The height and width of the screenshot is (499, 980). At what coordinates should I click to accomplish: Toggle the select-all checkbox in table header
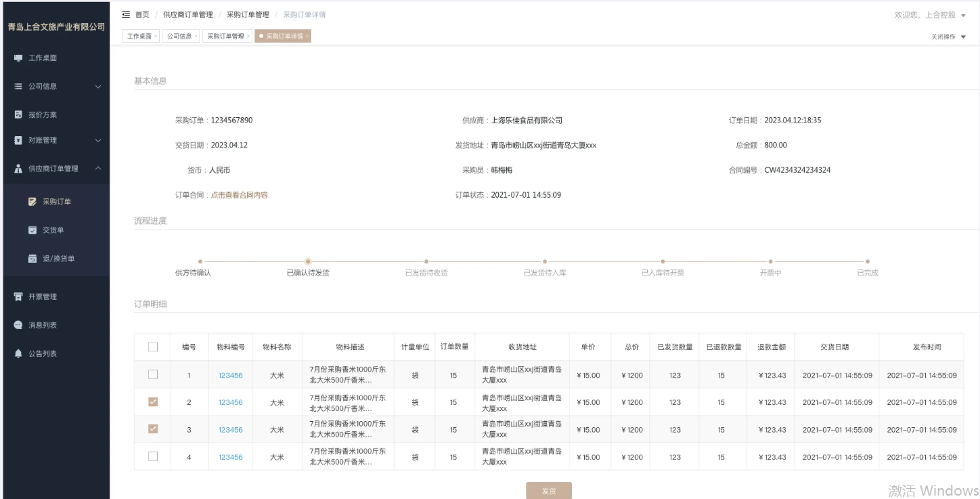(153, 347)
